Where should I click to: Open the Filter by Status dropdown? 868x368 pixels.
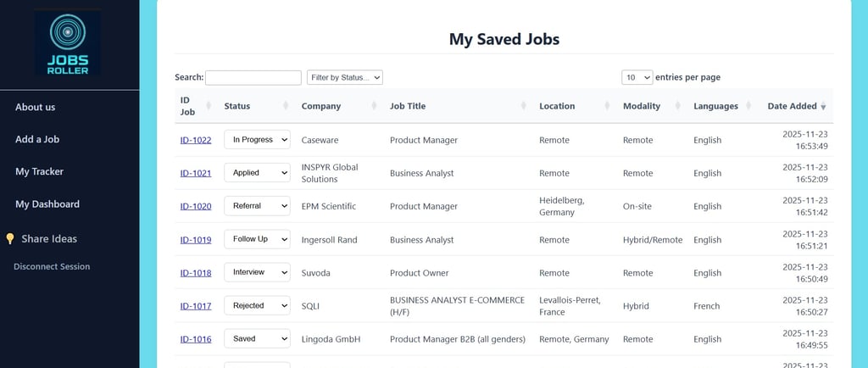(345, 77)
